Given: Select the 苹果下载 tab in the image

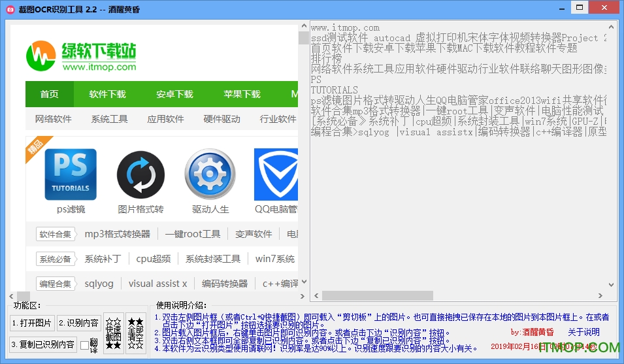Looking at the screenshot, I should (242, 94).
